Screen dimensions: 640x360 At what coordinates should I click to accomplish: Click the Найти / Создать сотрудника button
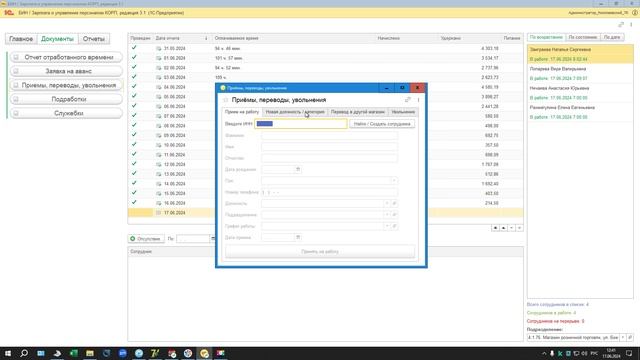pyautogui.click(x=382, y=124)
